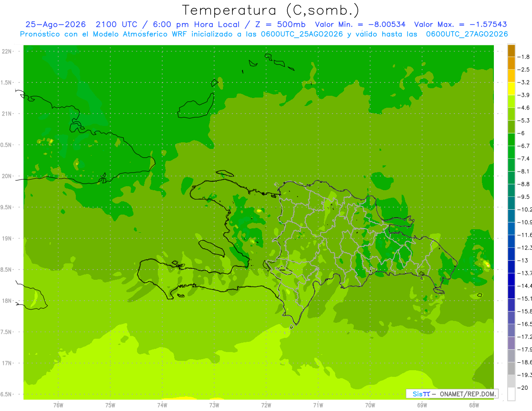Click the "SisTT – ONAMET/REP.DOM." credit box
532x411 pixels.
click(452, 394)
